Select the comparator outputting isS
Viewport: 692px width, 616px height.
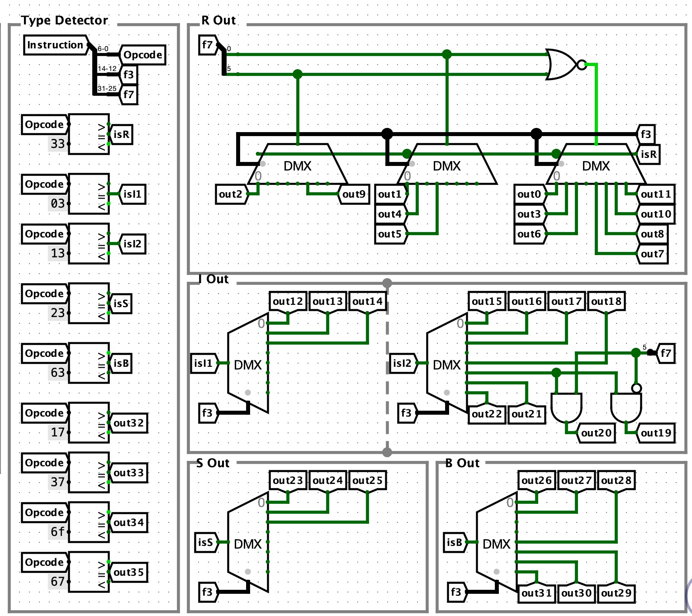pyautogui.click(x=89, y=303)
